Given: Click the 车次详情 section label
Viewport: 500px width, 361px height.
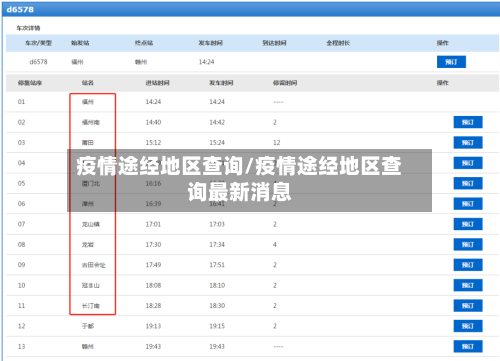Looking at the screenshot, I should click(x=28, y=28).
